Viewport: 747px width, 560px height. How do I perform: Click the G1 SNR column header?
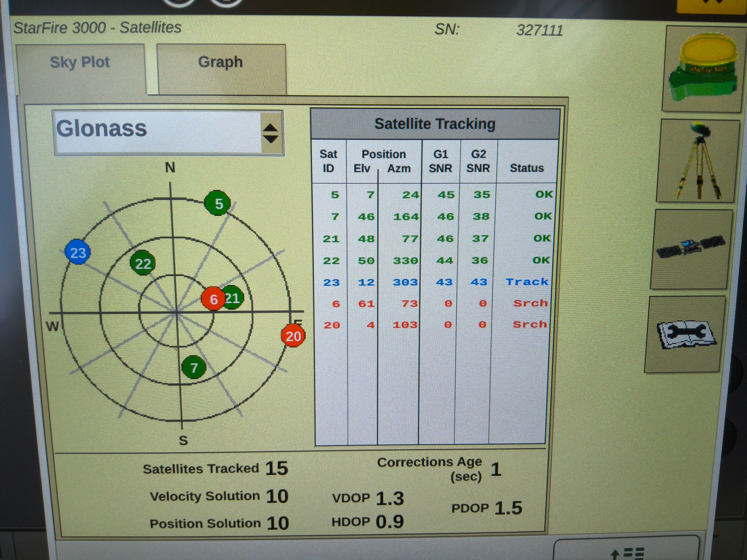click(x=440, y=161)
